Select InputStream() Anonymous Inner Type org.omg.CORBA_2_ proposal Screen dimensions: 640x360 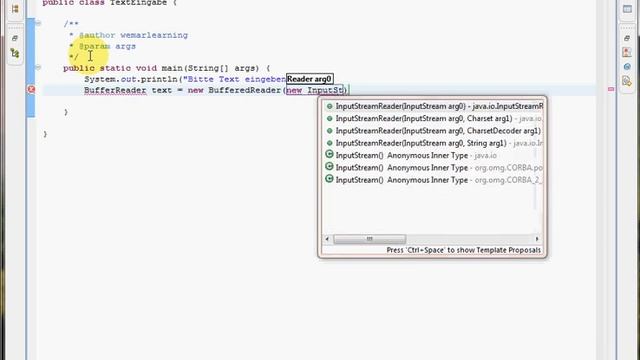click(433, 180)
